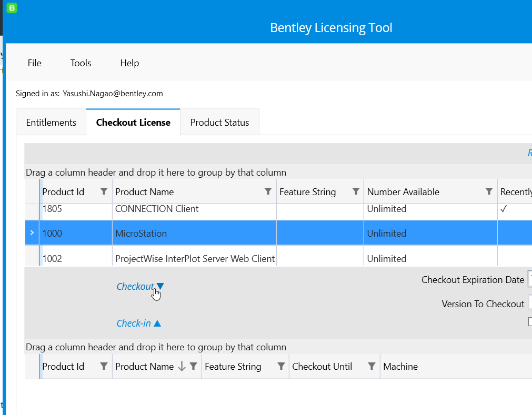
Task: Switch to the Product Status tab
Action: coord(219,123)
